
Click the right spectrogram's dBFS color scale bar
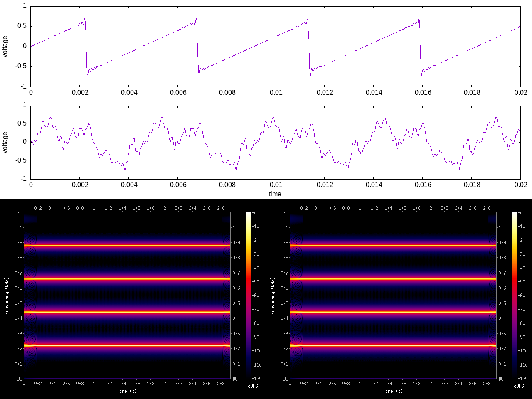[515, 296]
